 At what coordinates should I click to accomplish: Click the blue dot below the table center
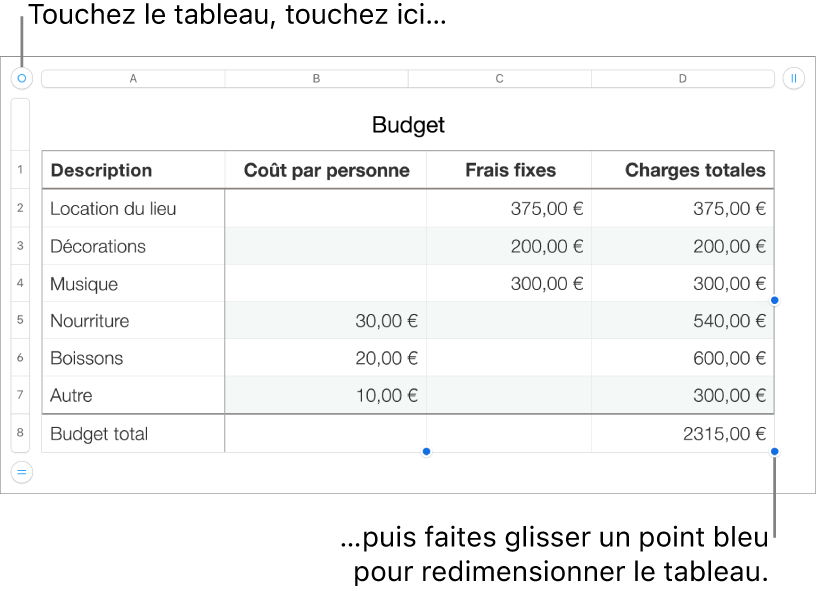click(x=425, y=451)
